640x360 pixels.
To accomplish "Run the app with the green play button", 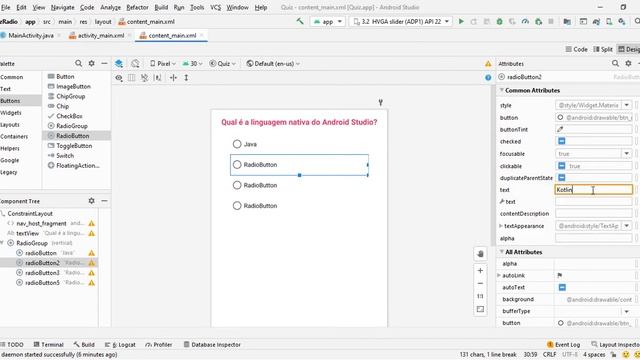I will click(x=461, y=21).
